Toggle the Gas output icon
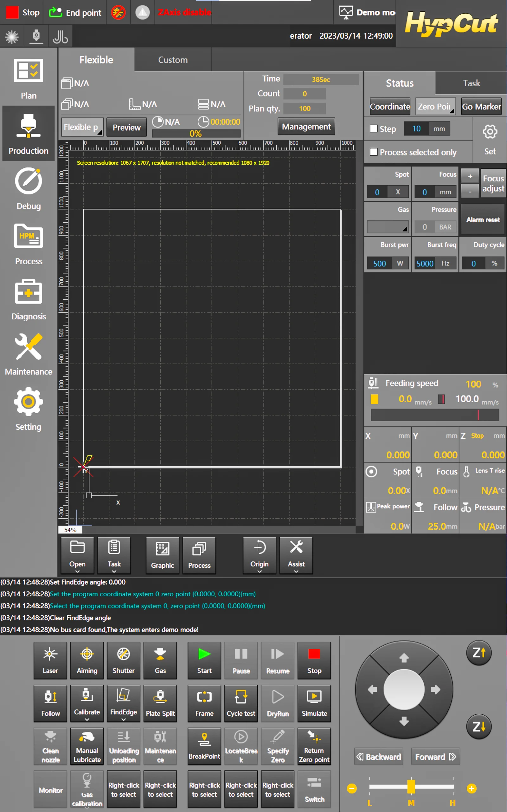Viewport: 507px width, 812px height. 160,660
